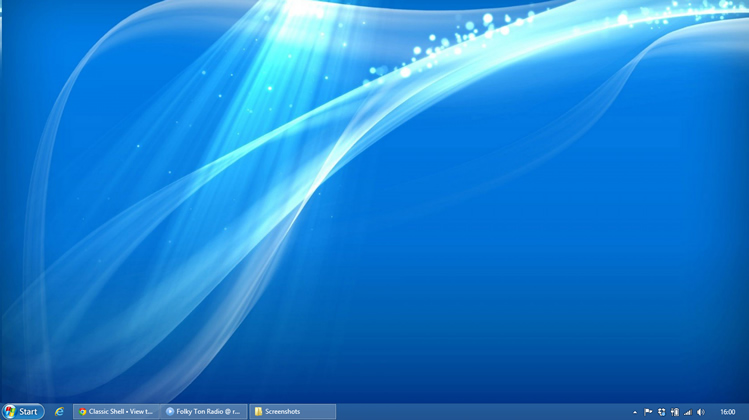This screenshot has width=749, height=420.
Task: Click the folder icon on Screenshots button
Action: click(x=258, y=411)
